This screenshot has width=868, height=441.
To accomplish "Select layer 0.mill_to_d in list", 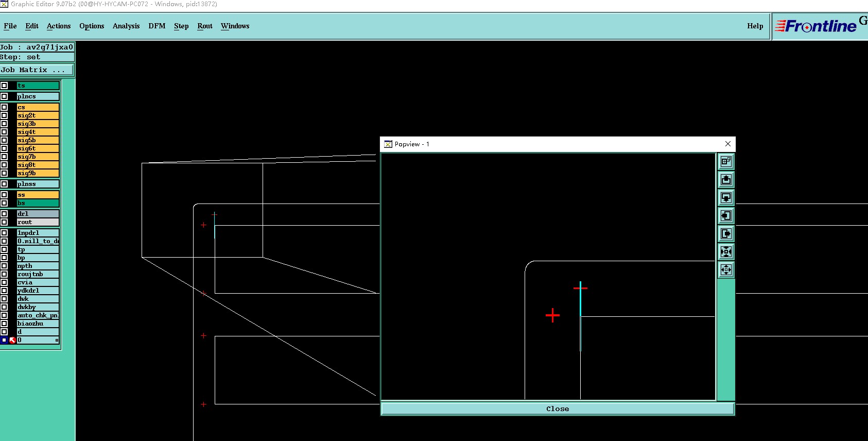I will 38,241.
